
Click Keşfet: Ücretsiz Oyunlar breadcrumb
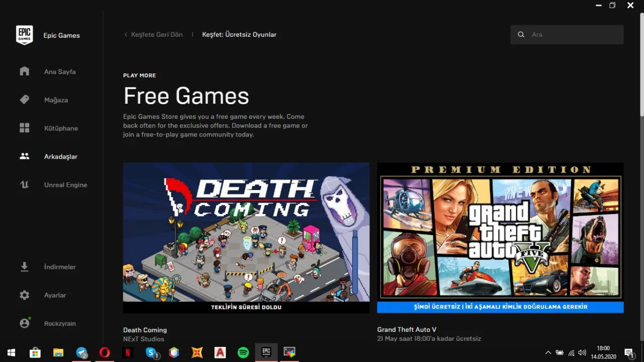pos(239,35)
